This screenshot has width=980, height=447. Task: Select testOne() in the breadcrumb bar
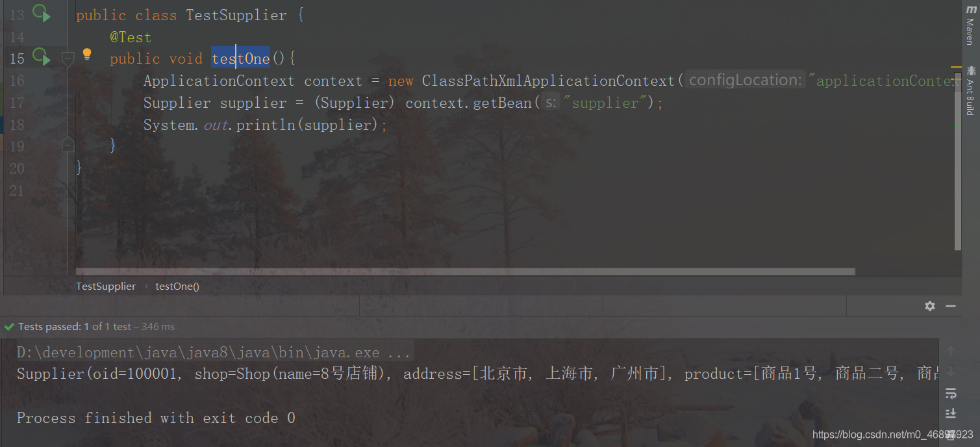pyautogui.click(x=177, y=286)
